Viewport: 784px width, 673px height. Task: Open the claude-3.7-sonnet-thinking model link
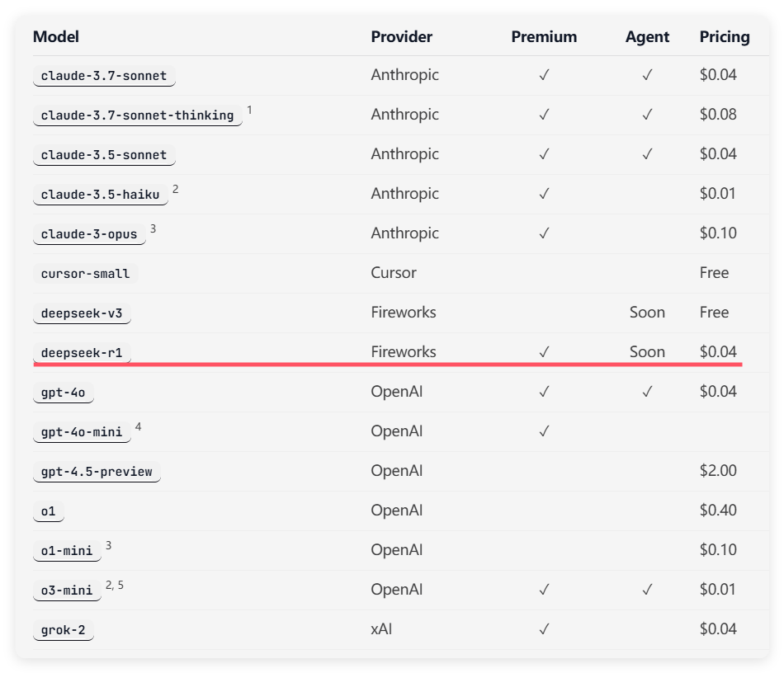point(138,115)
